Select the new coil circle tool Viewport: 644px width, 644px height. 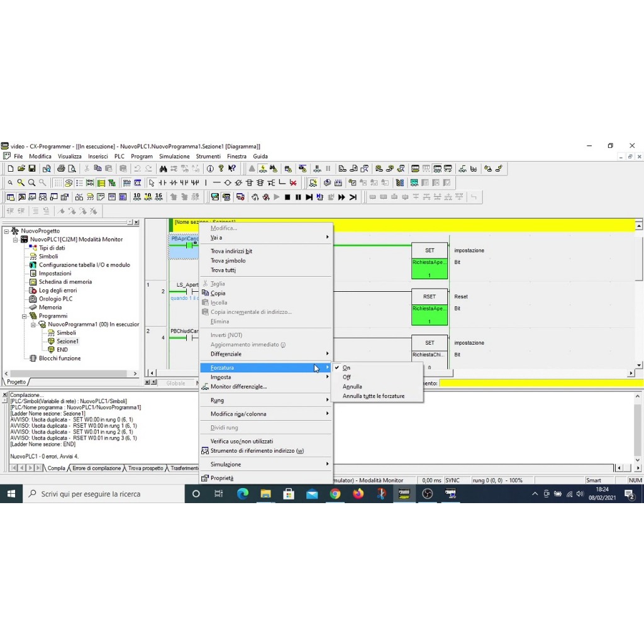[228, 183]
